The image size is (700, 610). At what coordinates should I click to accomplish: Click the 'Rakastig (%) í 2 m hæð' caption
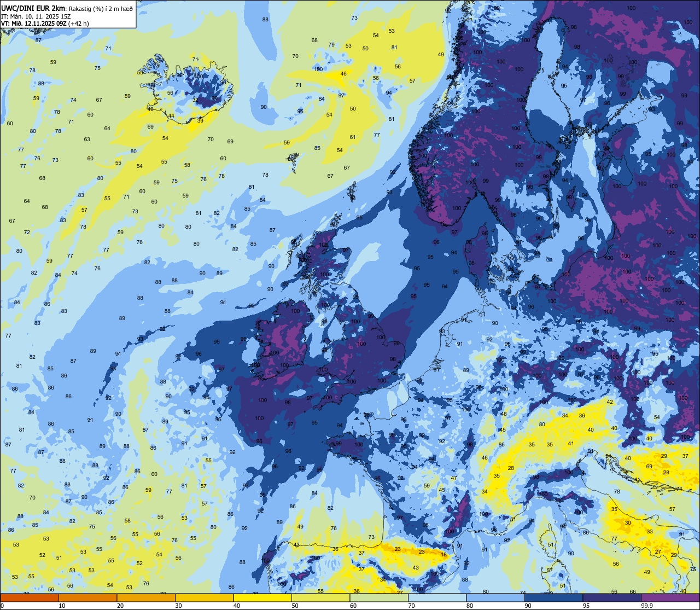click(x=100, y=8)
